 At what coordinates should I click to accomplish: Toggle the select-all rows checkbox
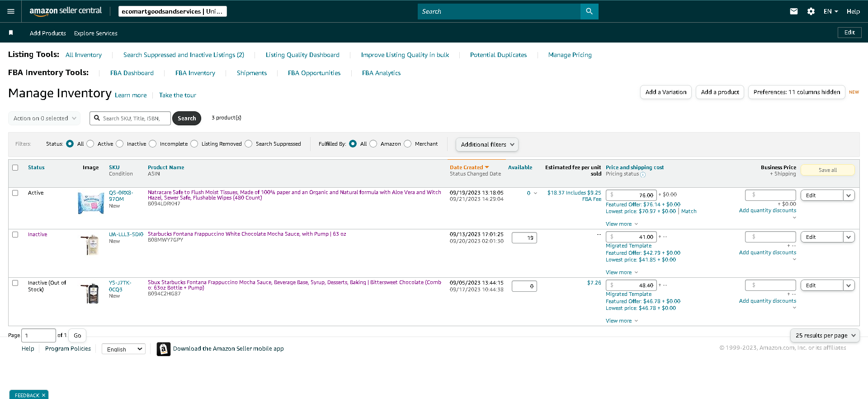coord(15,167)
